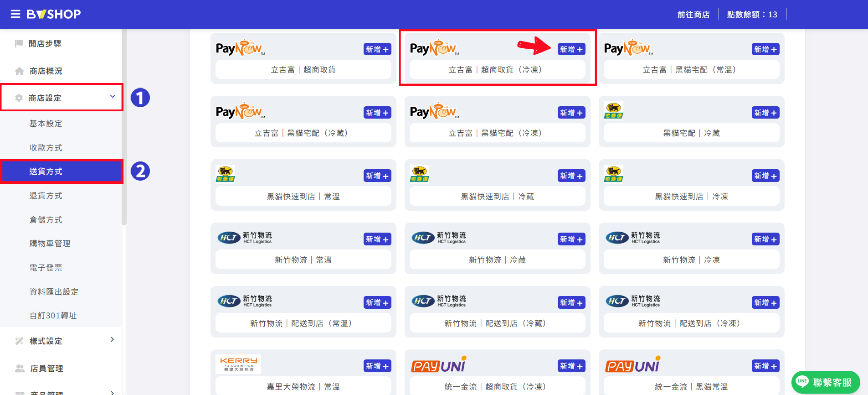
Task: Collapse the 商店設定 chevron
Action: 113,96
